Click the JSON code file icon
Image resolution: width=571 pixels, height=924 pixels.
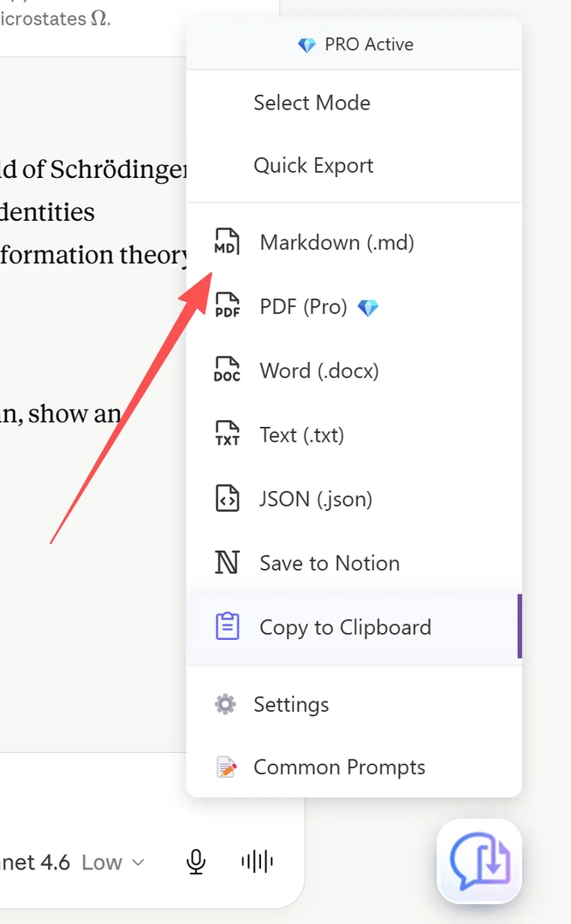tap(227, 499)
